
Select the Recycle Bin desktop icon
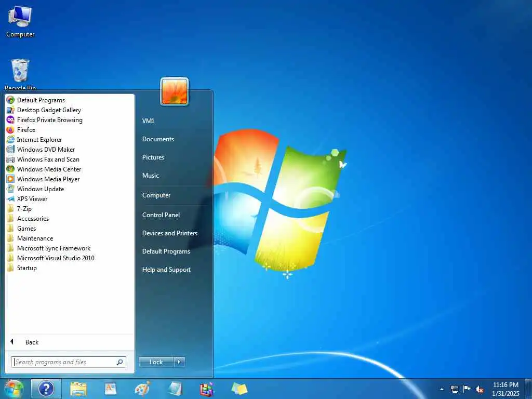click(20, 74)
